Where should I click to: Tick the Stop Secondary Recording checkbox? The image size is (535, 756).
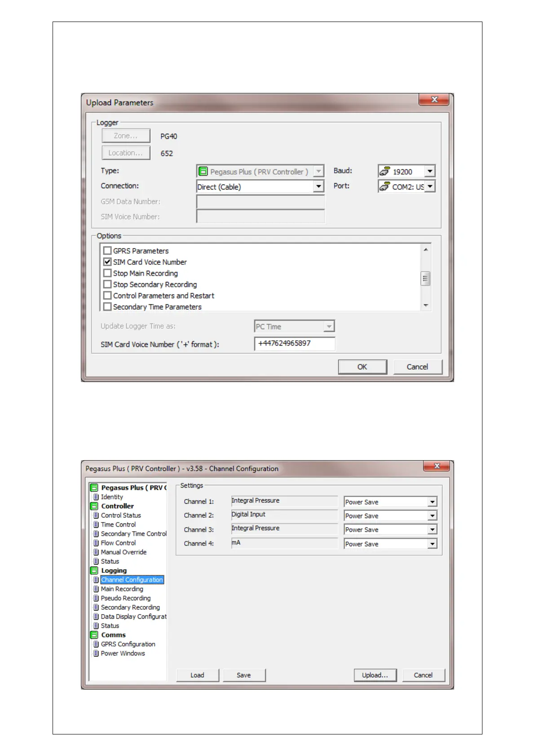107,284
